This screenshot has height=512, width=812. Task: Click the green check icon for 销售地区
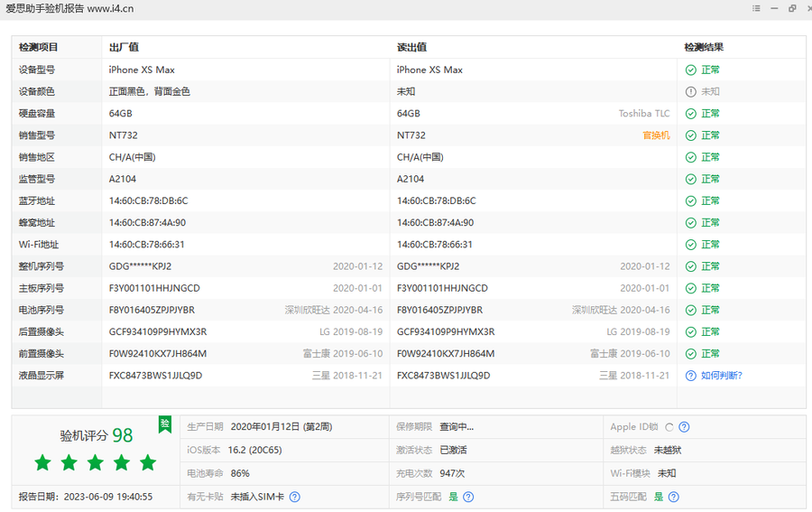coord(691,157)
